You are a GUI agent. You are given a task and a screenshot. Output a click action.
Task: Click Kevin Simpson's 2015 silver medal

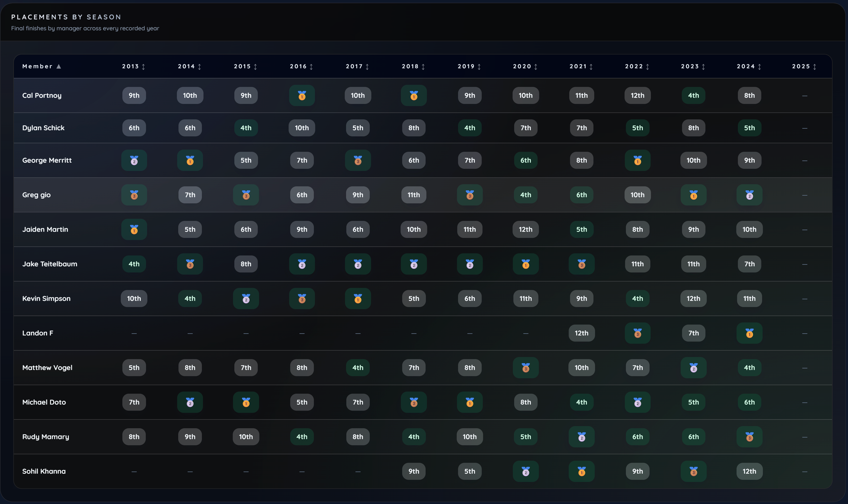(x=246, y=299)
